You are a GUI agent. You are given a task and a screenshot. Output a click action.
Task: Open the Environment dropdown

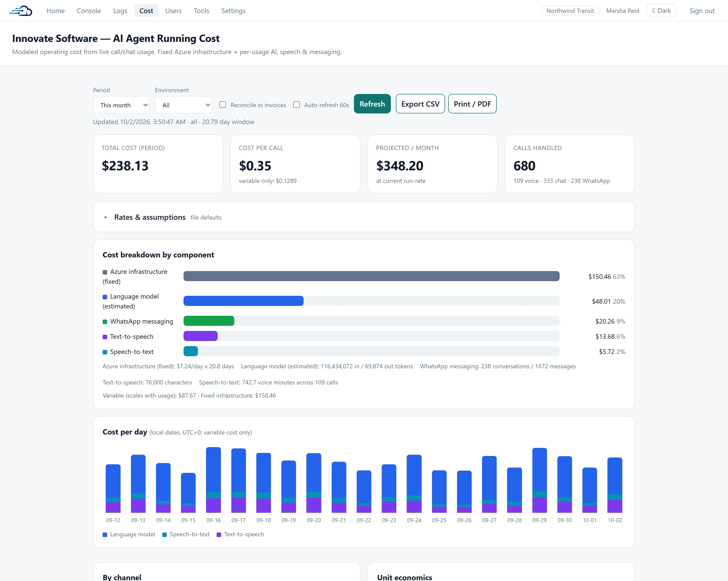(183, 105)
